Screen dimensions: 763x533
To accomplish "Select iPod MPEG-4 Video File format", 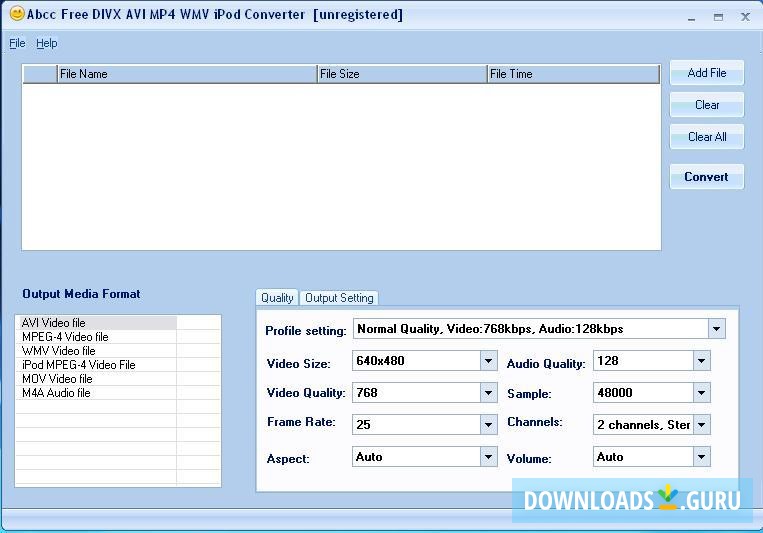I will coord(96,365).
